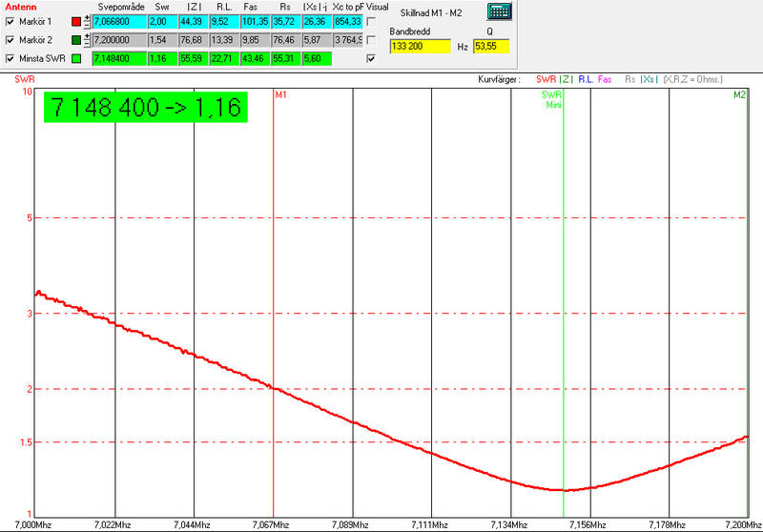
Task: Select Markör 2 impedance value 76,68
Action: click(x=194, y=40)
